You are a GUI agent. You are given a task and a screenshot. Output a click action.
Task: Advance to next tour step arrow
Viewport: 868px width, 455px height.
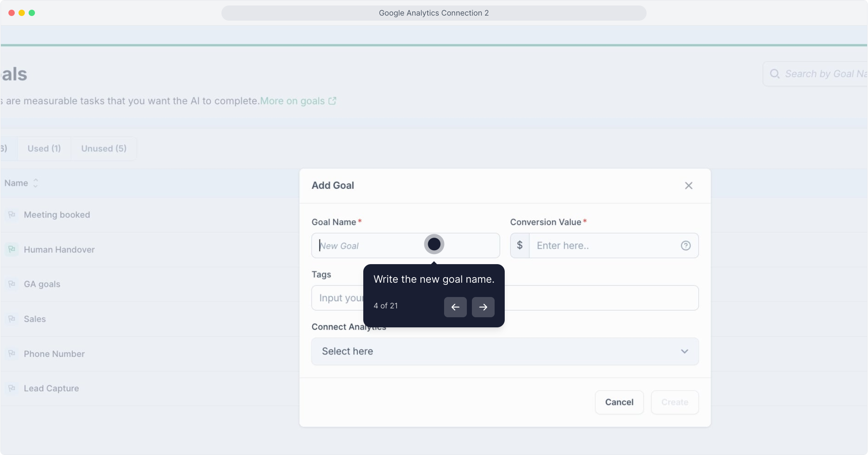[483, 307]
